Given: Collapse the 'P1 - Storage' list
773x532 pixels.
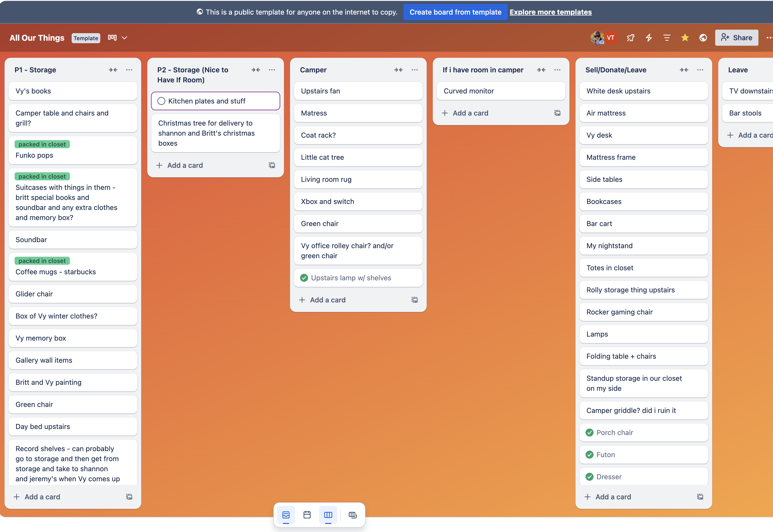Looking at the screenshot, I should pos(113,70).
